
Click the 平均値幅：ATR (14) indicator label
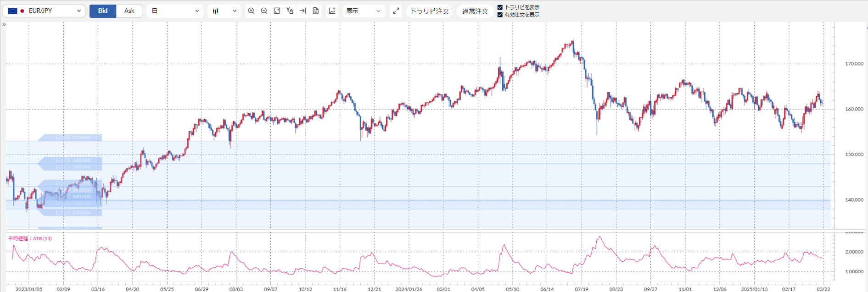tap(30, 238)
